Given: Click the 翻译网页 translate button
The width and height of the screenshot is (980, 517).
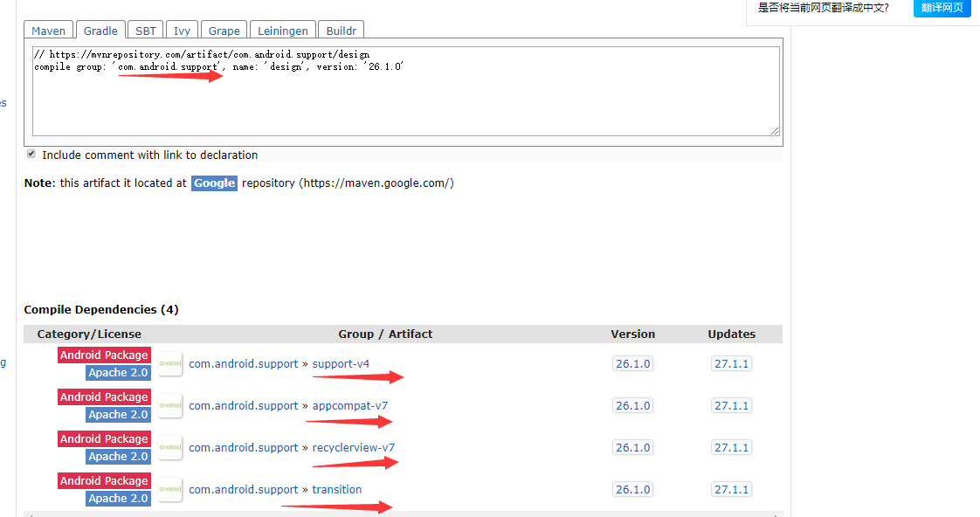Looking at the screenshot, I should point(942,8).
